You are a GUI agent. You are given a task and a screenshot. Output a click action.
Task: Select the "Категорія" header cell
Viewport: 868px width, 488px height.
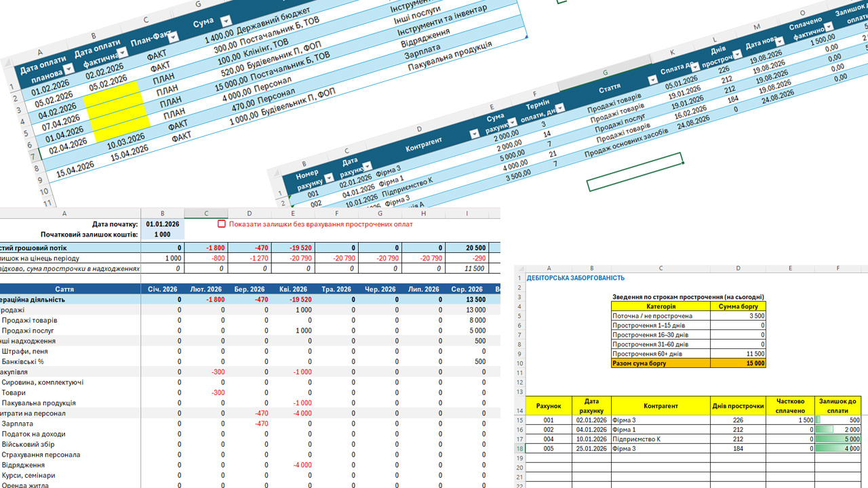tap(660, 306)
